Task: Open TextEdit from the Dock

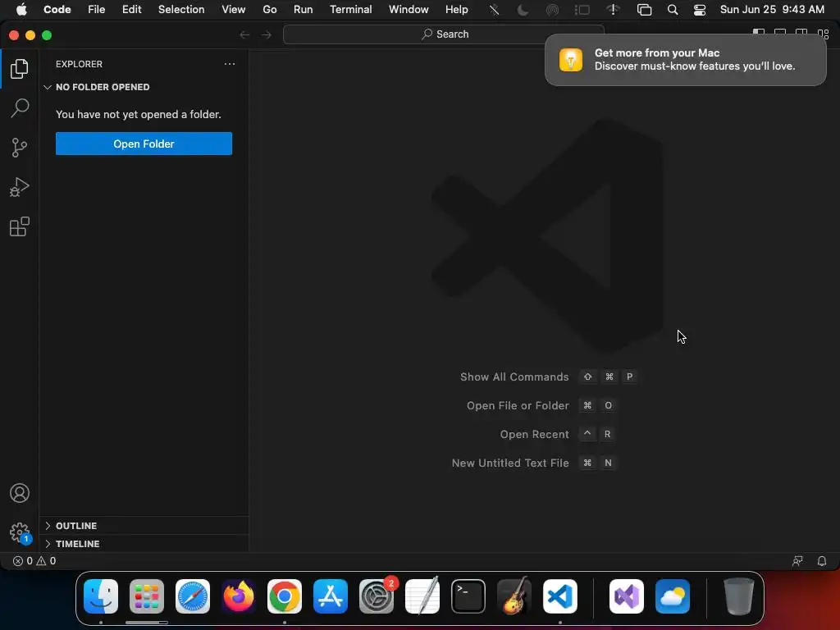Action: click(422, 596)
